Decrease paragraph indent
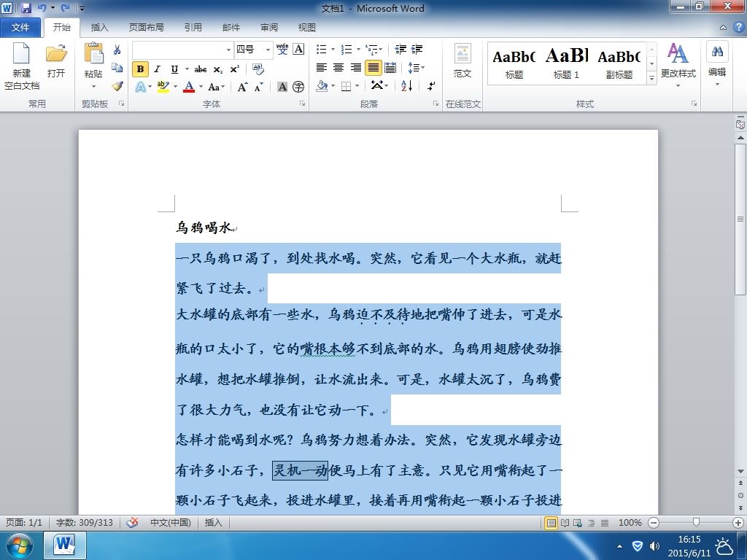This screenshot has height=560, width=747. 400,49
